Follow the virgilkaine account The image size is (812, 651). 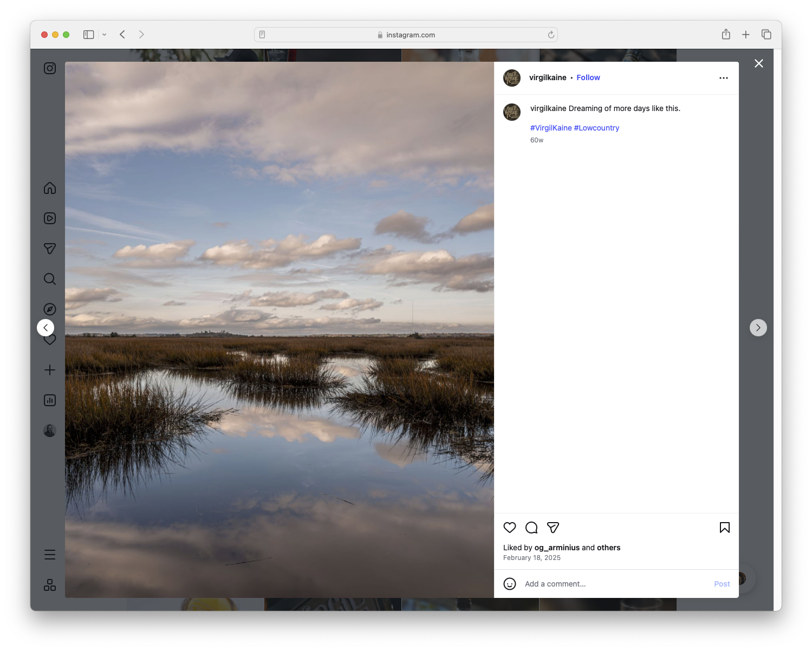click(588, 77)
